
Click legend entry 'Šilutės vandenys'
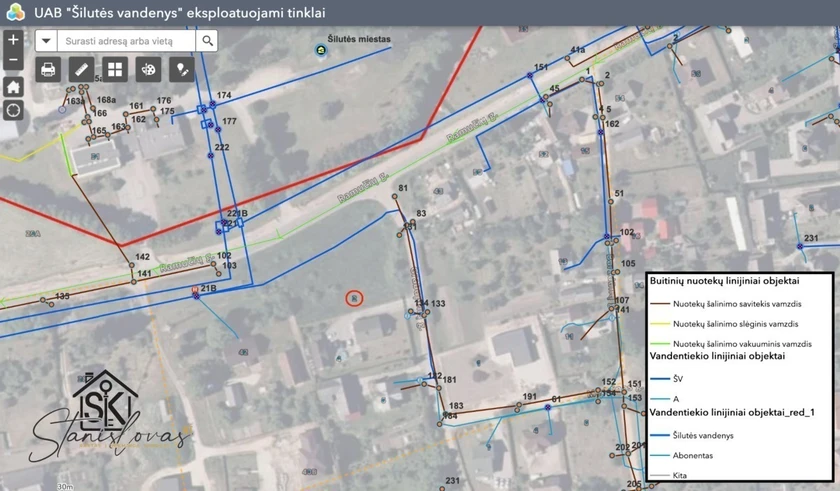pos(703,435)
